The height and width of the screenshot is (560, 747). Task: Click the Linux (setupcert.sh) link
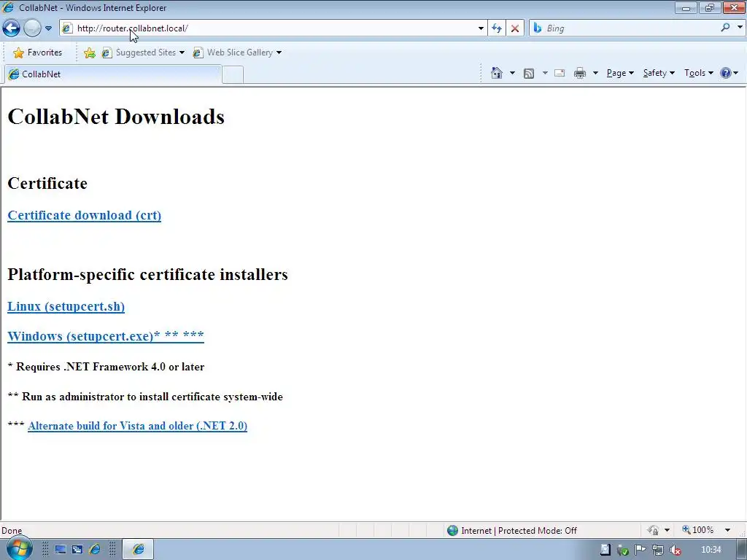click(x=66, y=306)
